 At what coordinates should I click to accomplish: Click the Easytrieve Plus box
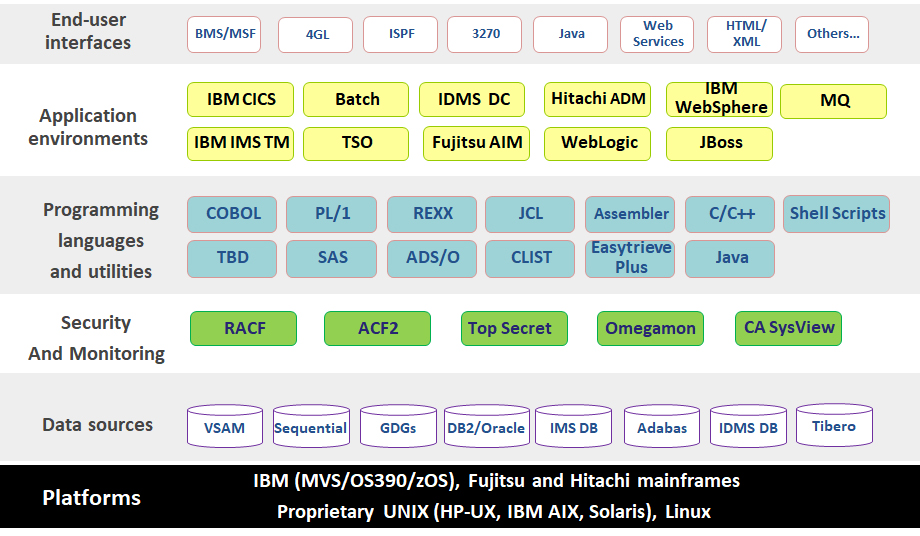[x=630, y=259]
